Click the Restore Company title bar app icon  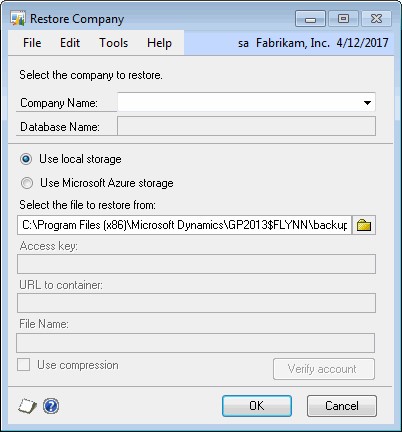[18, 19]
